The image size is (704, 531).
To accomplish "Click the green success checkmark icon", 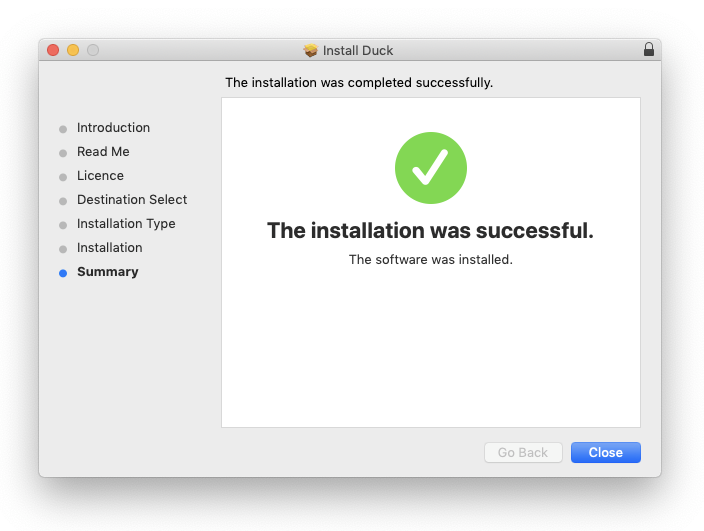I will tap(431, 168).
